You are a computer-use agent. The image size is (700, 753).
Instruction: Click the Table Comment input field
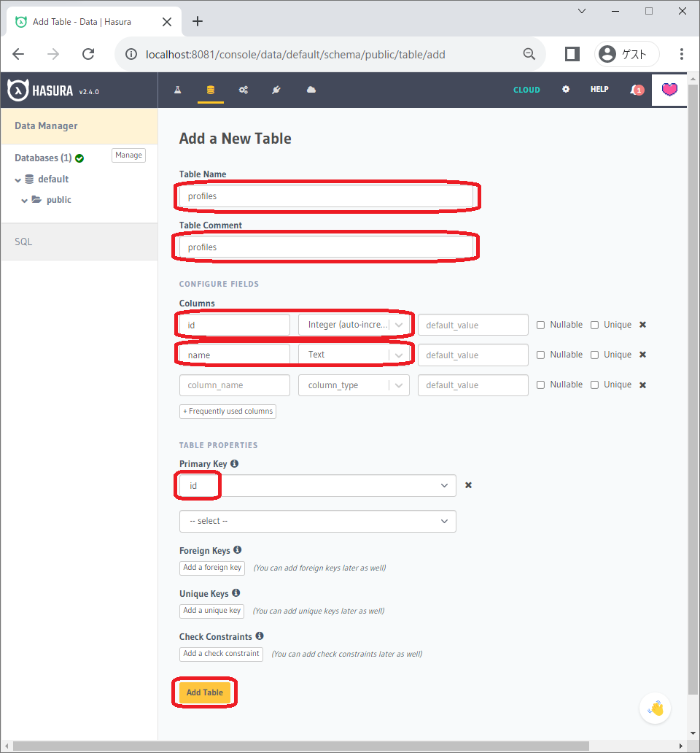click(x=326, y=247)
